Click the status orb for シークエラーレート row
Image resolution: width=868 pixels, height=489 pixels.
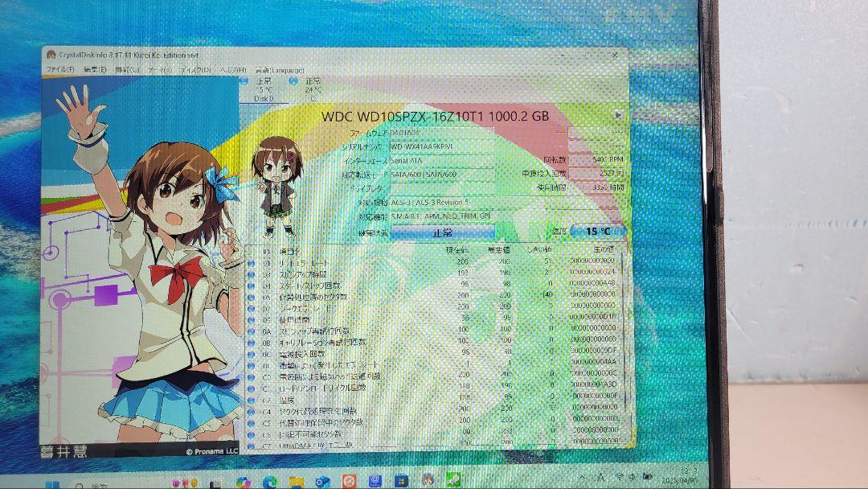click(x=252, y=309)
